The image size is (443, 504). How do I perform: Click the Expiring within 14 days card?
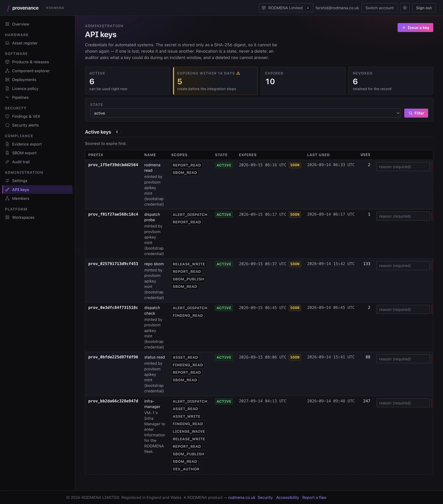[x=215, y=81]
